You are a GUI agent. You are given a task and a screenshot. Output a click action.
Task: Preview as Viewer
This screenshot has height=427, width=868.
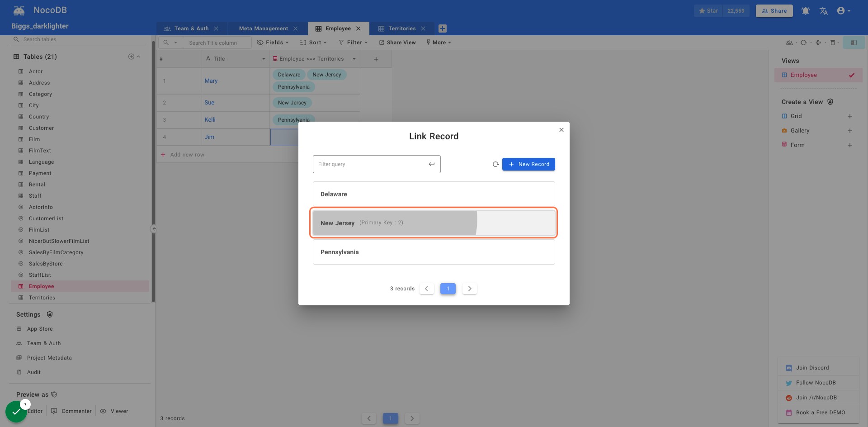[x=114, y=411]
